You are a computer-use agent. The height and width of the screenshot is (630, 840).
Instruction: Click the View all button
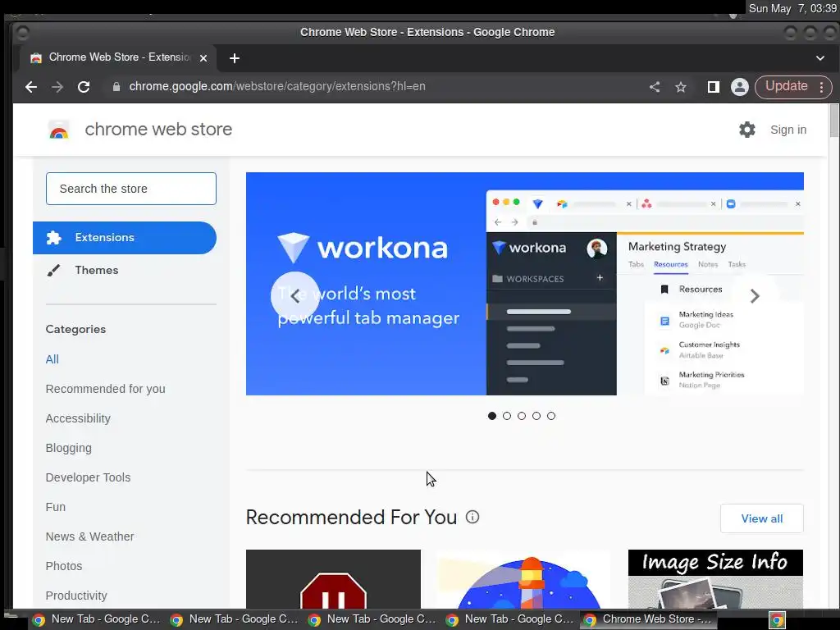coord(762,518)
